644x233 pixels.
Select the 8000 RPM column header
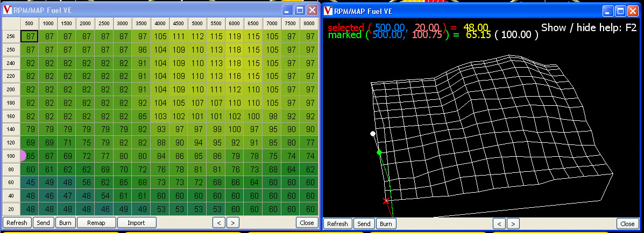click(x=309, y=23)
